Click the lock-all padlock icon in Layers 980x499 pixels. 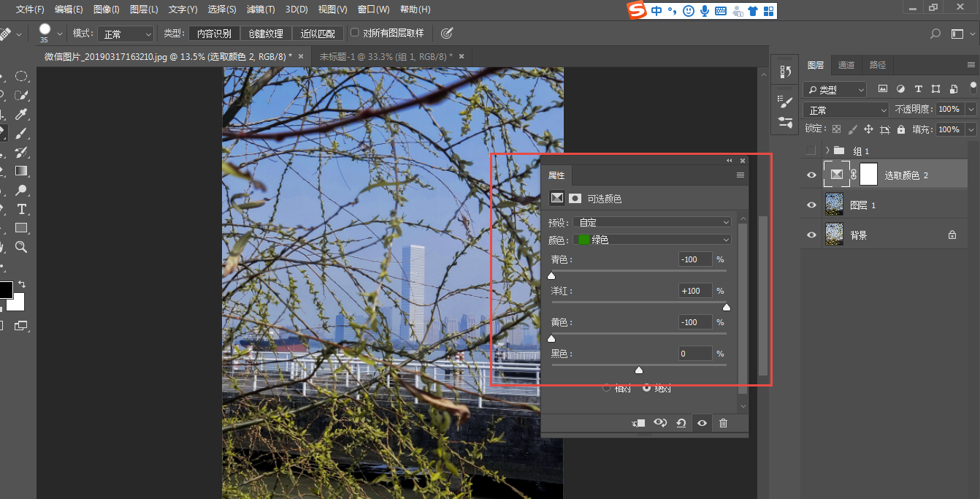(x=900, y=129)
